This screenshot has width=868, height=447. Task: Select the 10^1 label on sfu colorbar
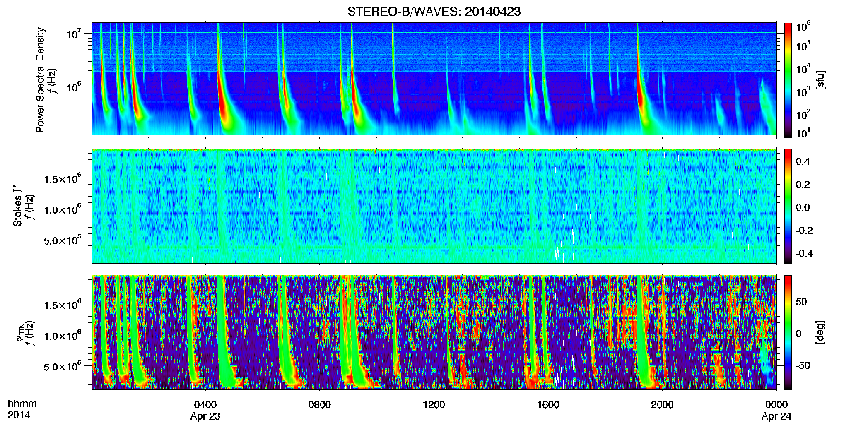[803, 133]
